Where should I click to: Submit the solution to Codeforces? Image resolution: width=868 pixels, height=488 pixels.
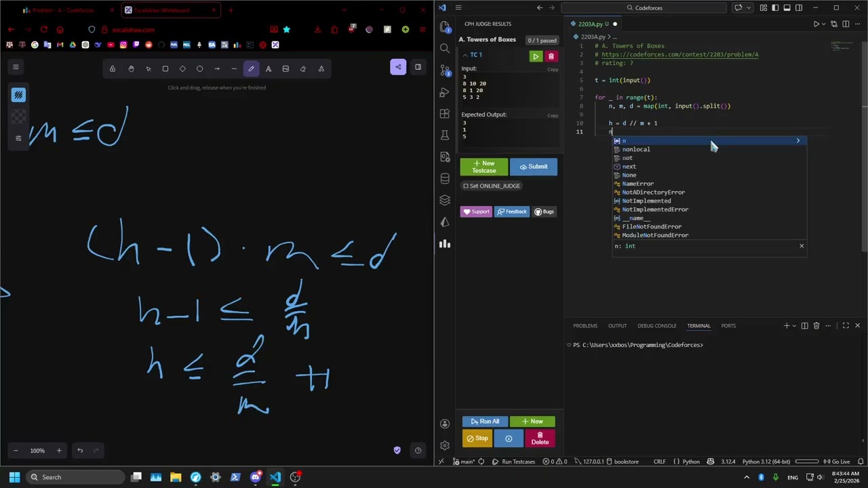[534, 167]
